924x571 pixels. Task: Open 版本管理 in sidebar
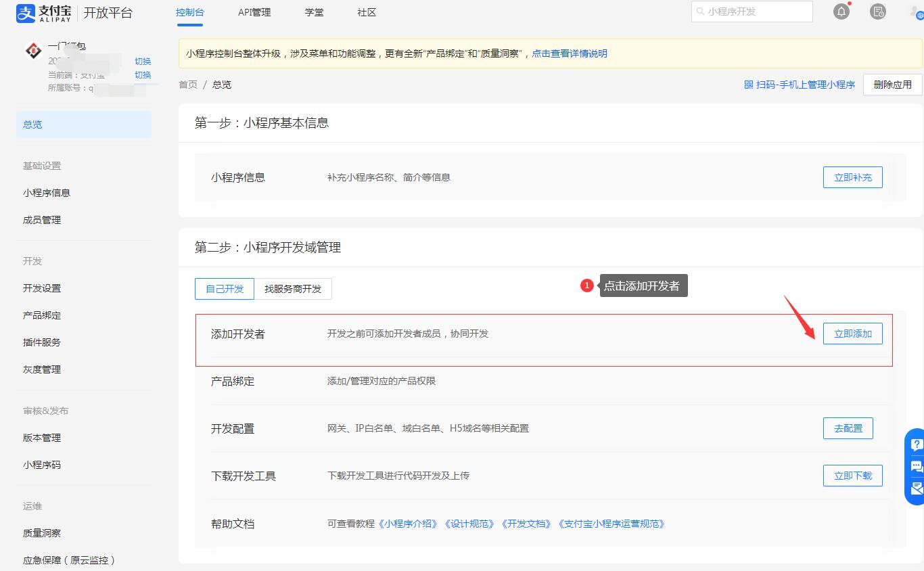[x=42, y=438]
